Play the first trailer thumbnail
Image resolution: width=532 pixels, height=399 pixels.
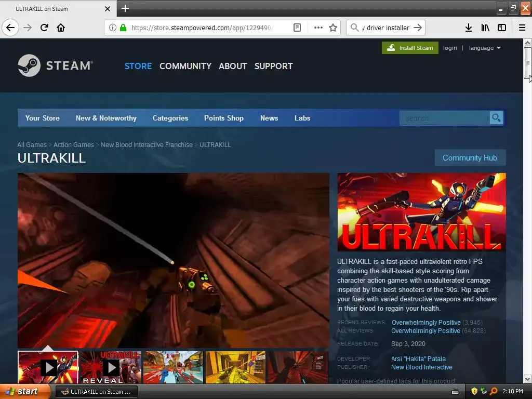[48, 367]
